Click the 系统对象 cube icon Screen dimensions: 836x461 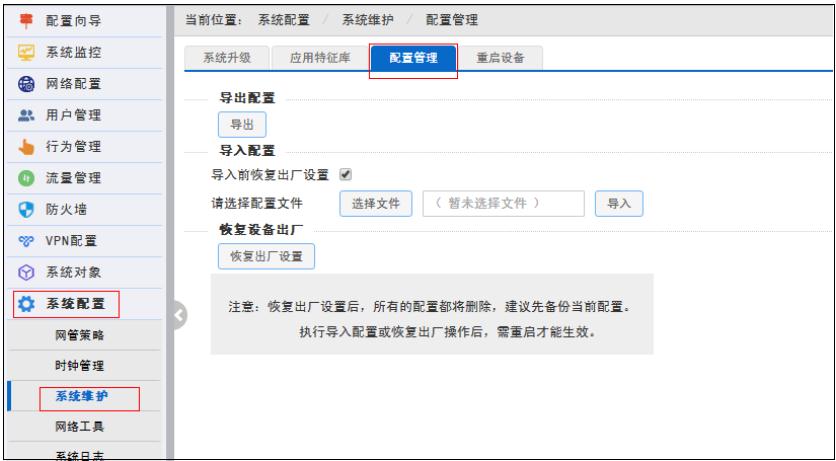[26, 273]
